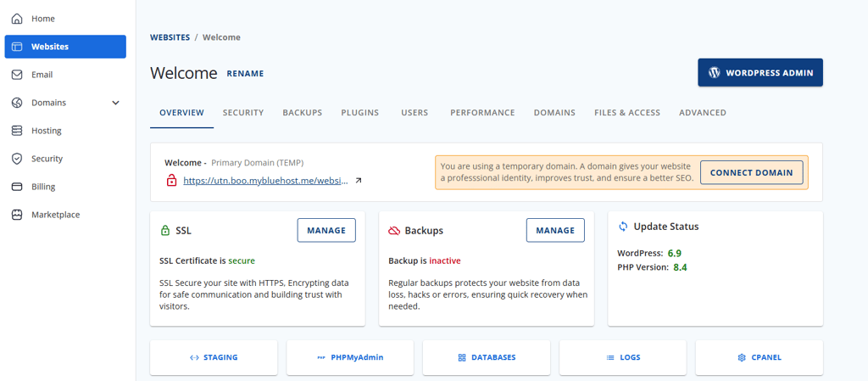Viewport: 868px width, 381px height.
Task: Click the Home house icon in sidebar
Action: pos(17,19)
